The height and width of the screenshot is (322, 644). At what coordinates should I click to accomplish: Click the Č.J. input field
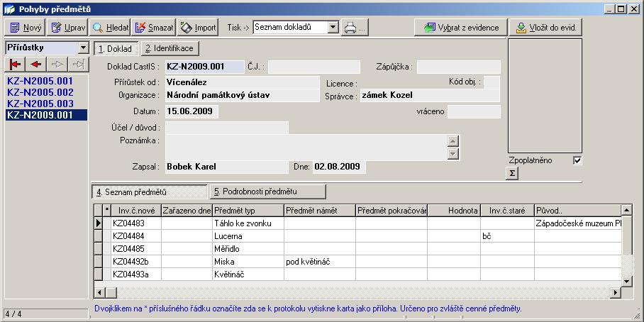pyautogui.click(x=313, y=67)
